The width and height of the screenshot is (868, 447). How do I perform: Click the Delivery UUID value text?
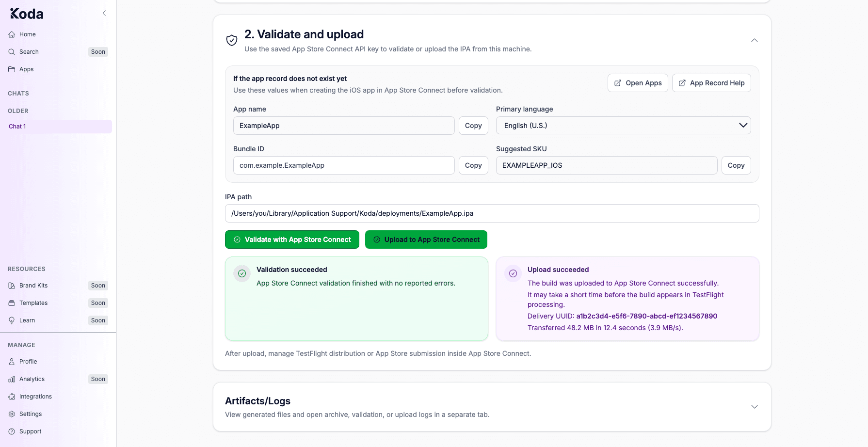click(646, 316)
